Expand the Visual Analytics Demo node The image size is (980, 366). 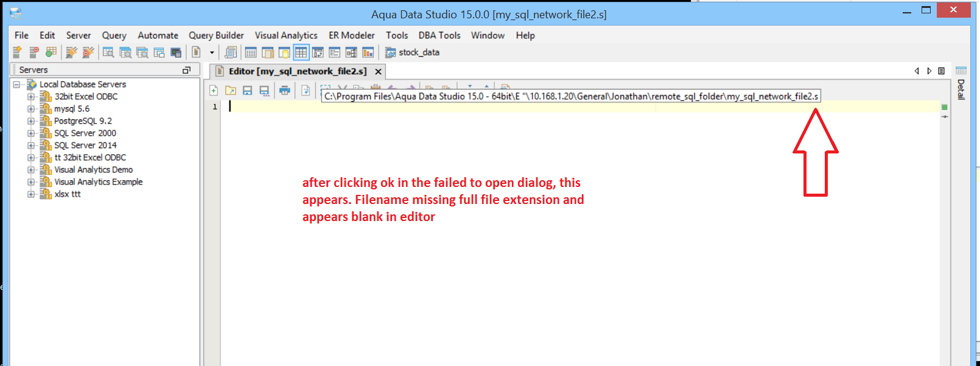point(31,170)
